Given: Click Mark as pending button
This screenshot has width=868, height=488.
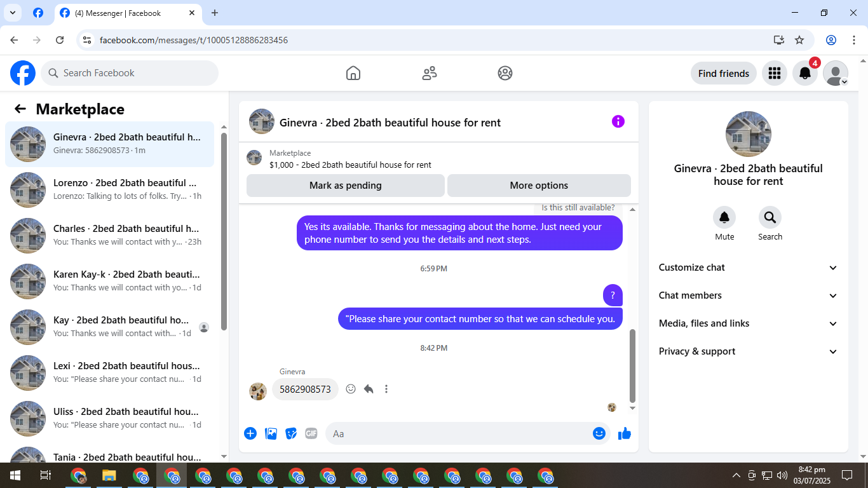Looking at the screenshot, I should (346, 186).
